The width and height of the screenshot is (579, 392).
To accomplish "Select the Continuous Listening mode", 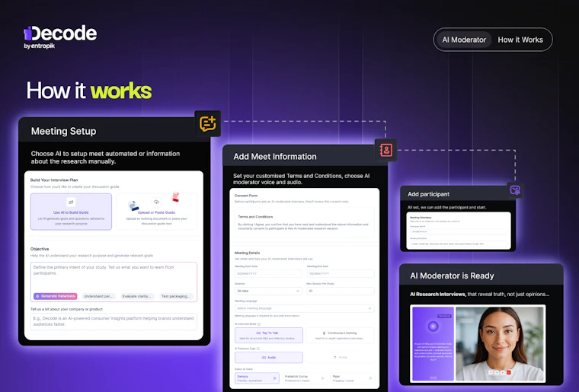I will point(340,335).
